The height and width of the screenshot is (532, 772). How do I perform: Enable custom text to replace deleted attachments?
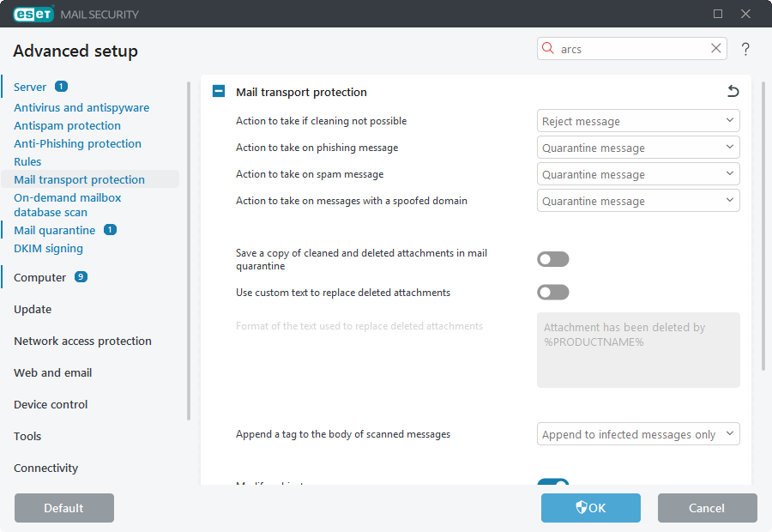click(x=553, y=292)
